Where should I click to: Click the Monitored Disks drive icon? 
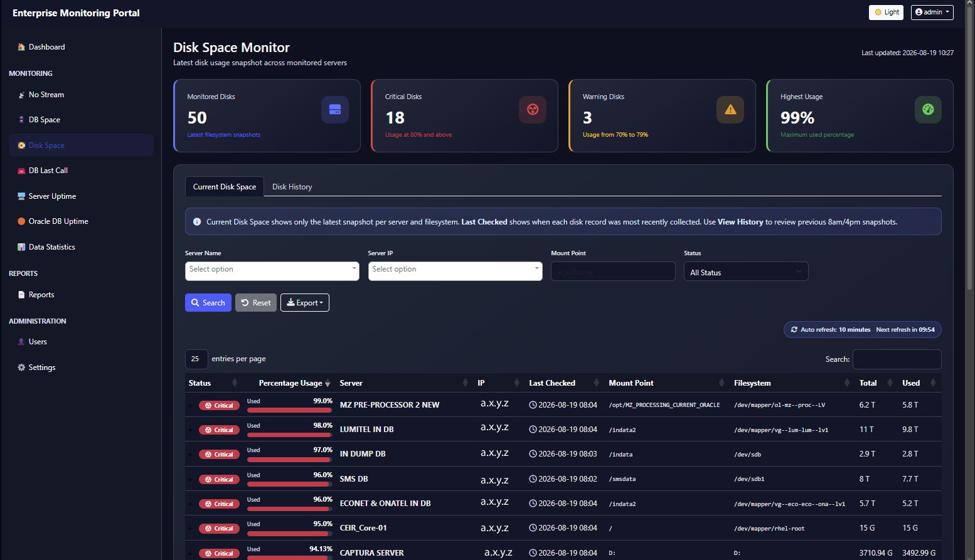pos(335,110)
